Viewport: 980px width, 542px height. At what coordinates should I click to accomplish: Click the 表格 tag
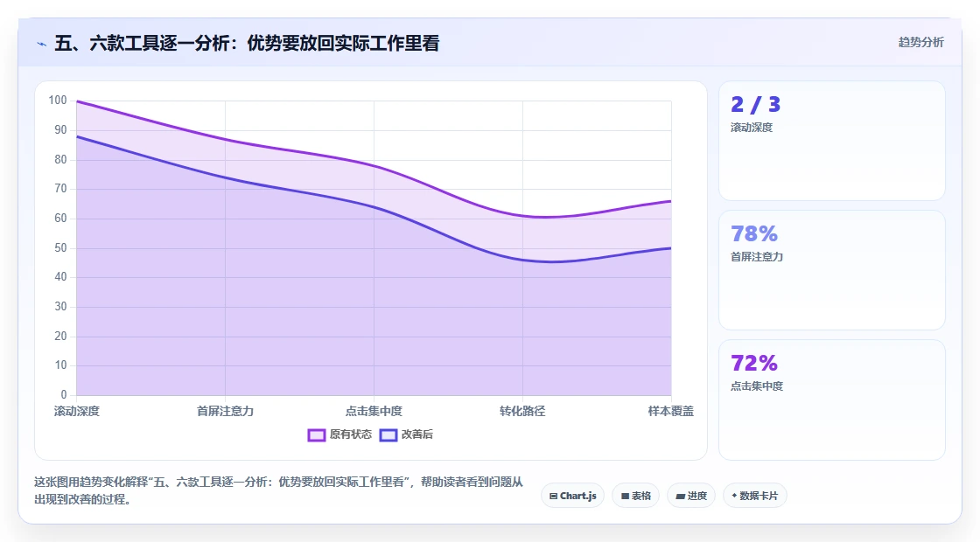click(635, 496)
